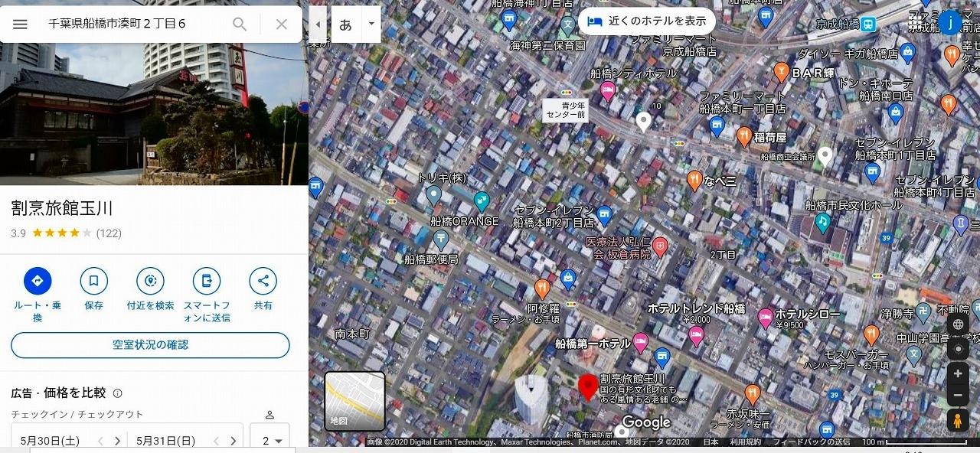Open the hamburger main menu
The width and height of the screenshot is (980, 453).
pos(20,24)
